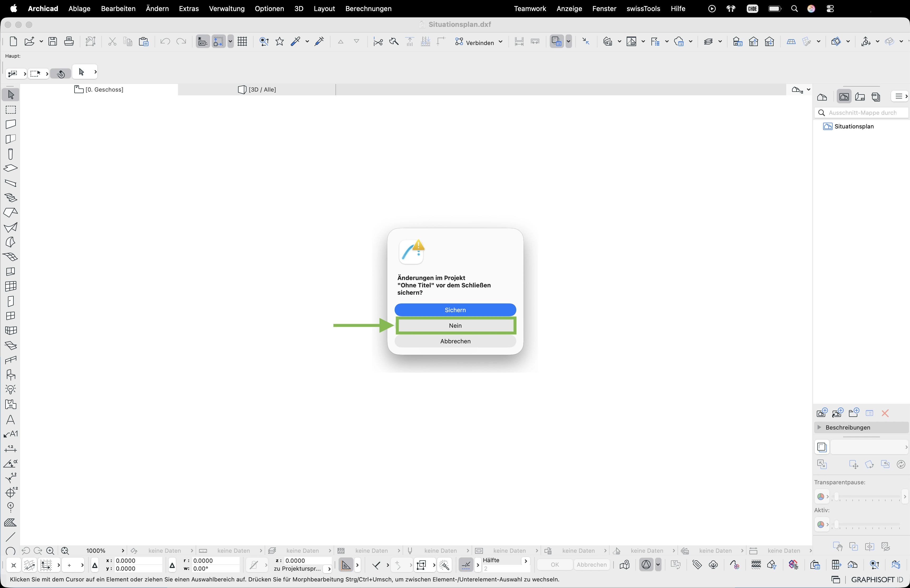This screenshot has width=910, height=588.
Task: Click the Print icon in toolbar
Action: tap(69, 41)
